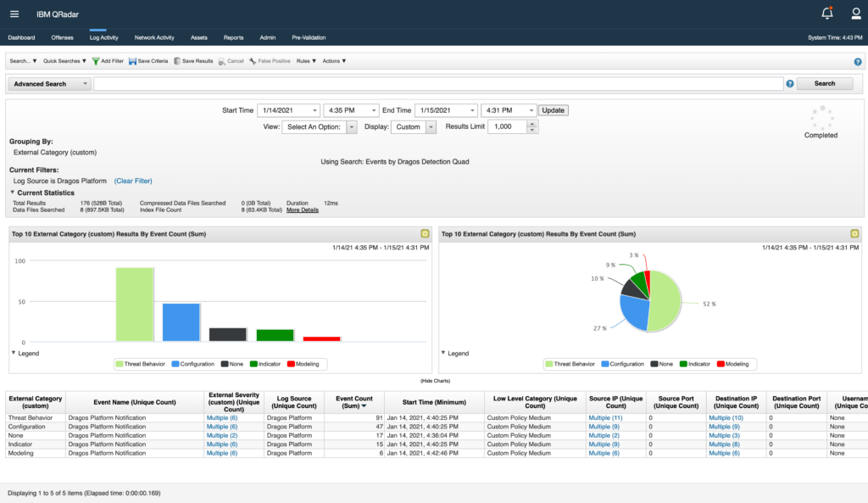Click the Add Filter funnel icon

point(96,61)
